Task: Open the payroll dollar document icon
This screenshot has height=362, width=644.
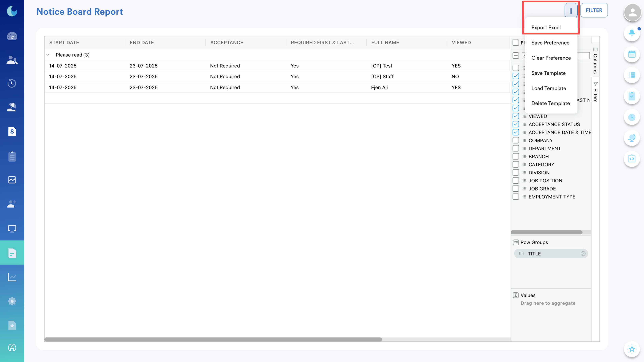Action: [12, 131]
